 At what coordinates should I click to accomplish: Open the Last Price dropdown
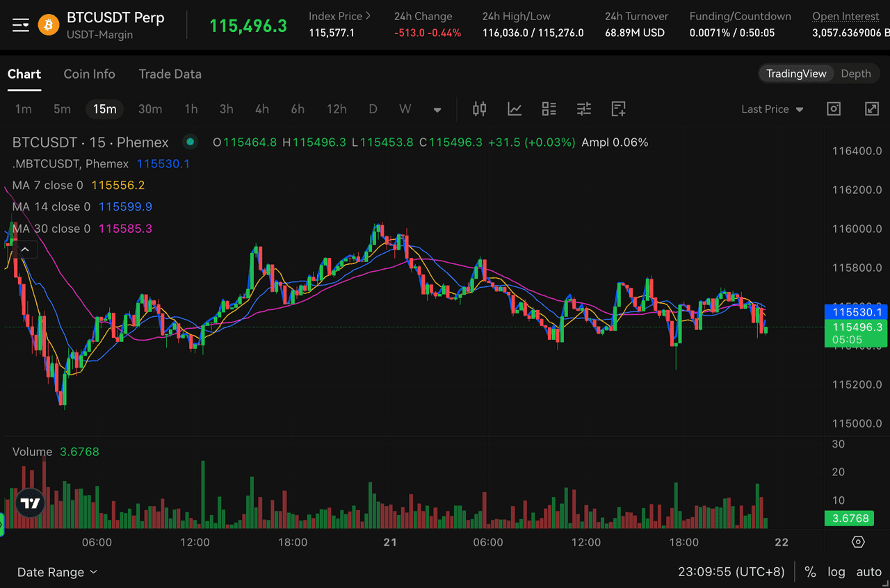(772, 109)
